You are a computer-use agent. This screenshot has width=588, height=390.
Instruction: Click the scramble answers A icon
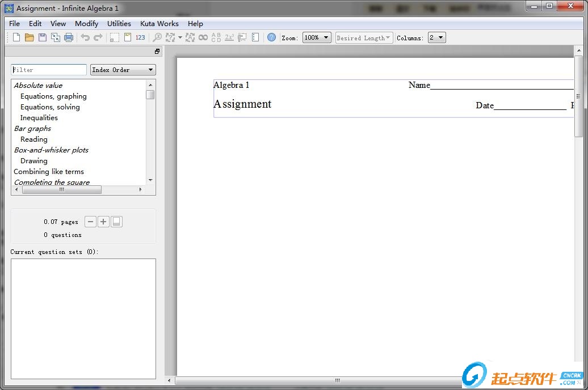coord(190,37)
